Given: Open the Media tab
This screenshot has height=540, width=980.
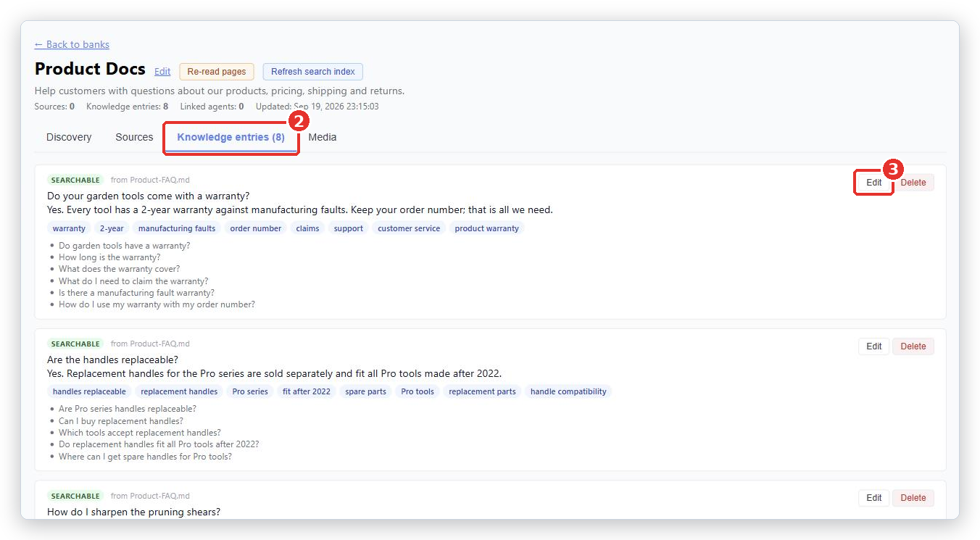Looking at the screenshot, I should (x=323, y=137).
